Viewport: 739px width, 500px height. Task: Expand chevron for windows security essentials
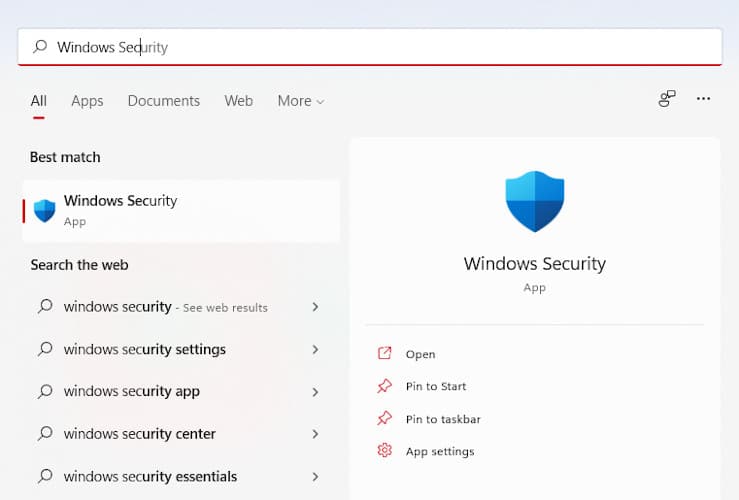[x=315, y=476]
